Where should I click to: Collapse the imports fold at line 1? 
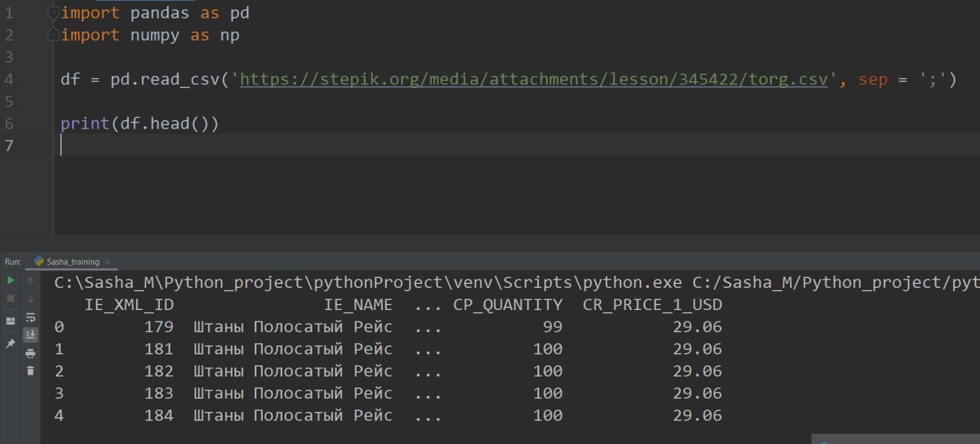pyautogui.click(x=53, y=13)
